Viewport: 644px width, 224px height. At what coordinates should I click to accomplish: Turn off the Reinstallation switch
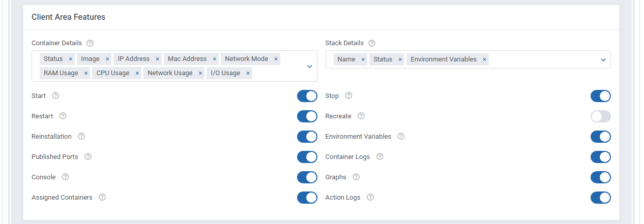(x=307, y=137)
